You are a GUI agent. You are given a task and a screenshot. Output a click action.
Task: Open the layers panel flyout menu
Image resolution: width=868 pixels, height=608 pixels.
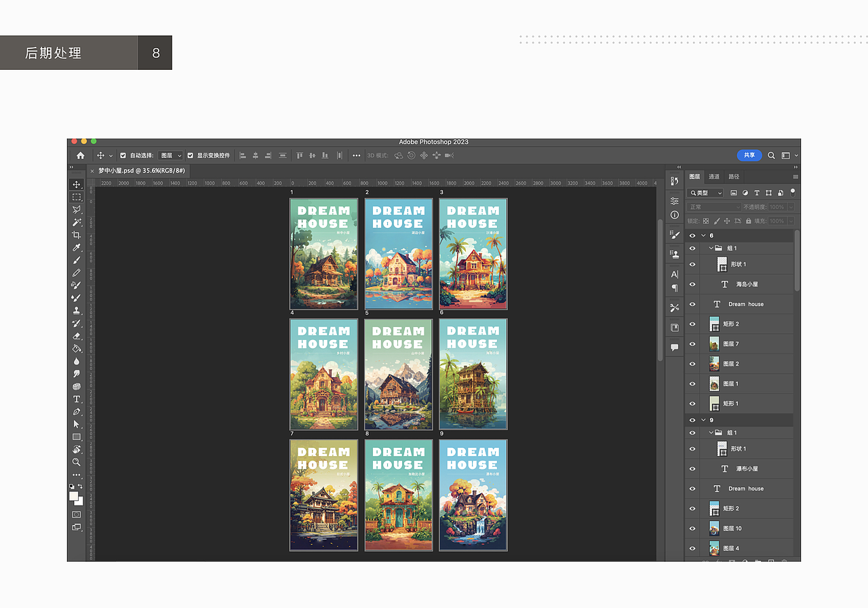point(795,176)
